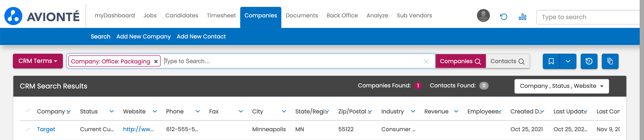
Task: Expand the Revenue column menu chevron
Action: (x=456, y=112)
